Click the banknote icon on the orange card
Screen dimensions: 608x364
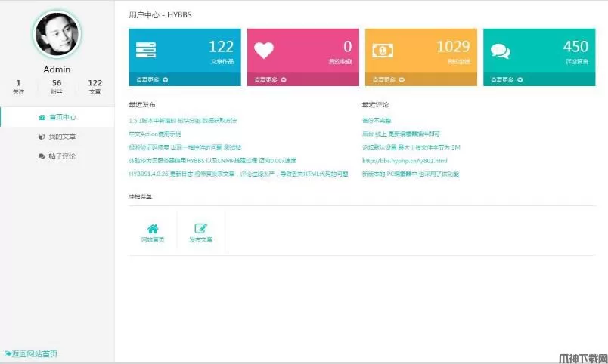tap(383, 51)
